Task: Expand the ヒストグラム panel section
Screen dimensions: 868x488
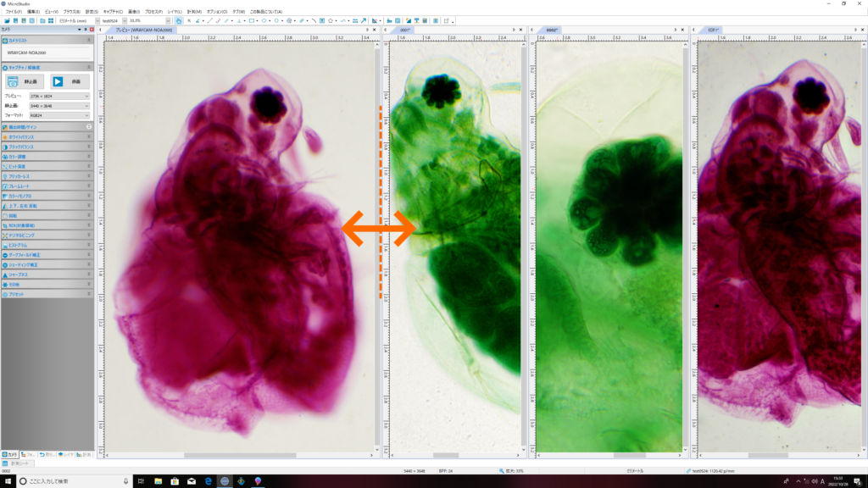Action: pos(47,245)
